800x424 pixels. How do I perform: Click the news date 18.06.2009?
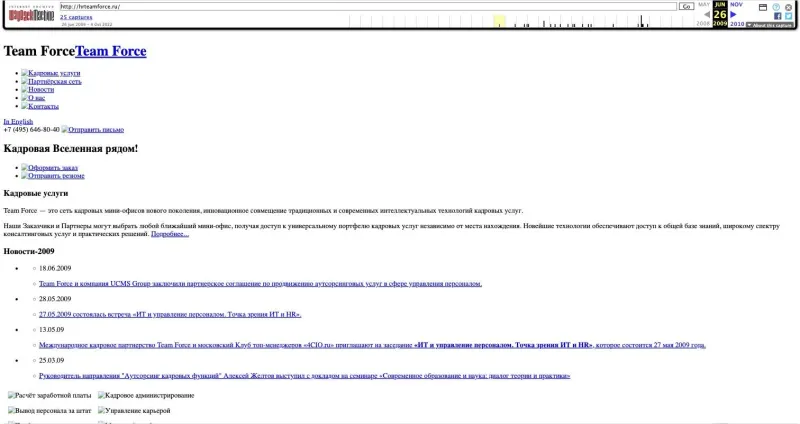pos(55,268)
